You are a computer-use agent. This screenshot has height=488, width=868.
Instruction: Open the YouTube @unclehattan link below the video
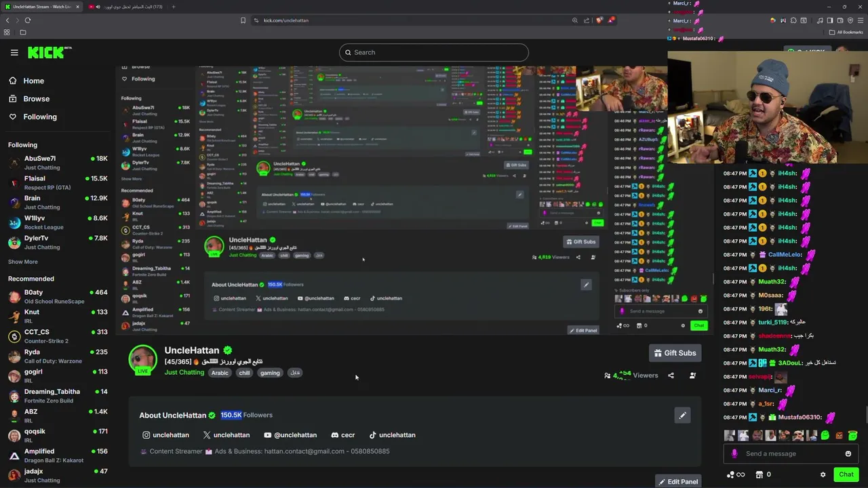pos(290,435)
